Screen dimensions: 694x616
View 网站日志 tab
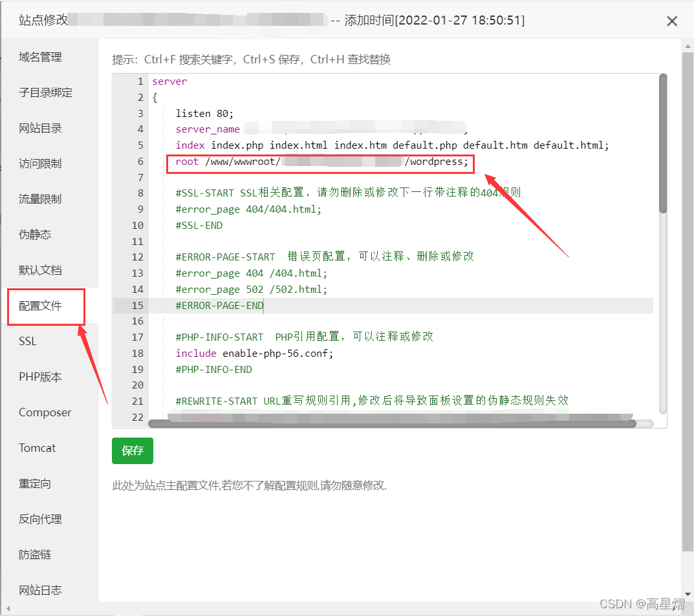(x=40, y=590)
